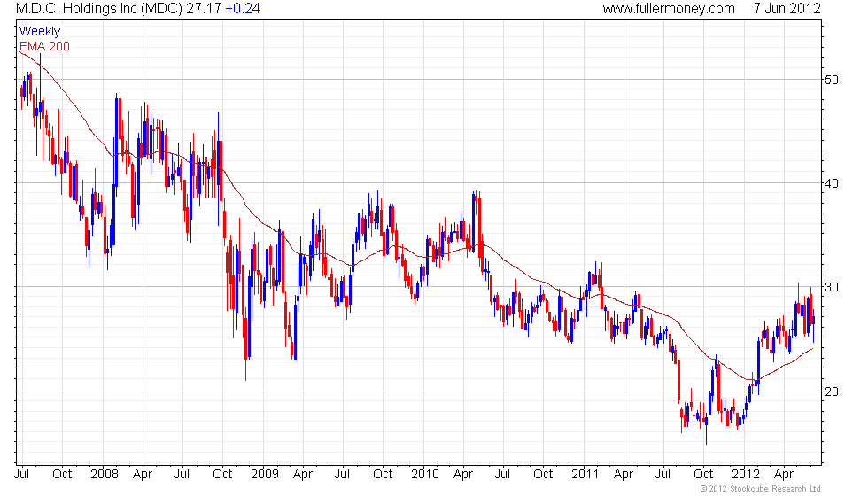Click the Oct label just before 2011

(x=543, y=475)
